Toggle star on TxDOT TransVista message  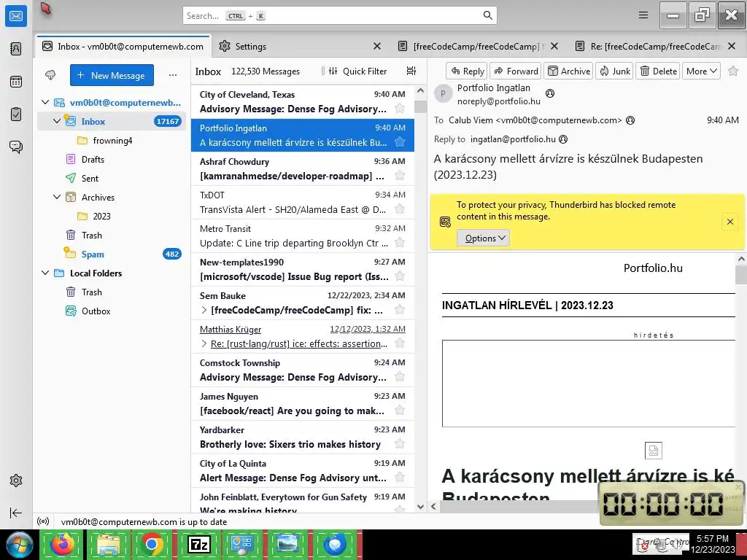pyautogui.click(x=400, y=209)
